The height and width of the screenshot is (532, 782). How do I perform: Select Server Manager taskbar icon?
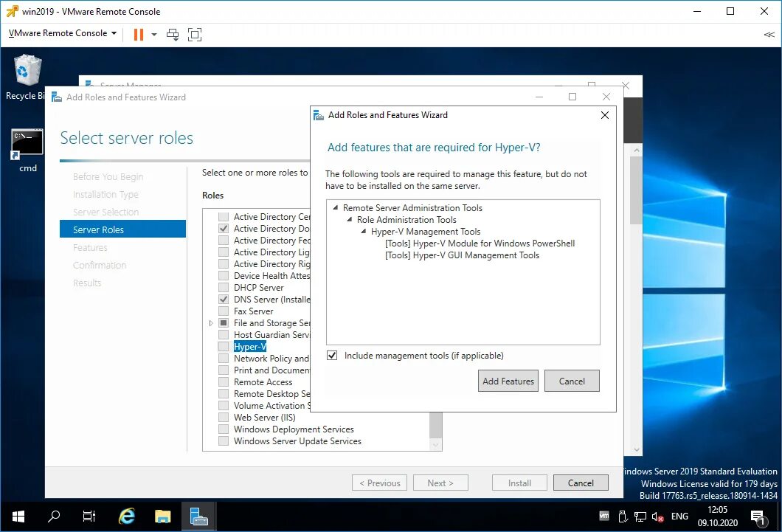point(199,516)
